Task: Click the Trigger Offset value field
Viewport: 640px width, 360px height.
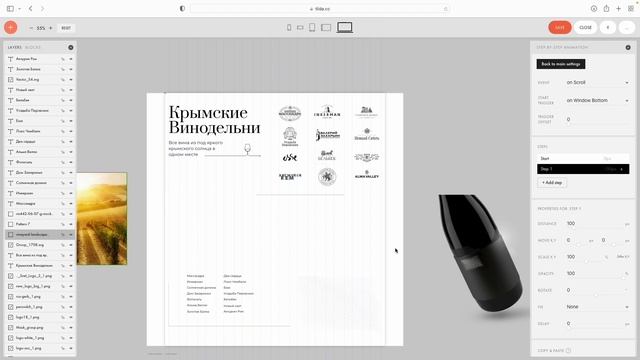Action: click(597, 119)
